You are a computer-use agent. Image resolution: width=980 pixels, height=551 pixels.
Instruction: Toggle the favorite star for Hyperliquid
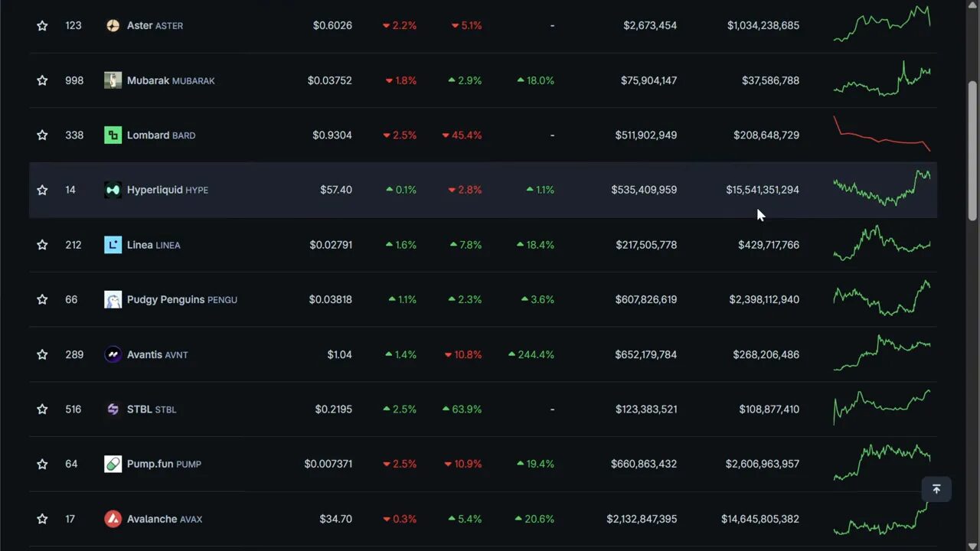point(42,189)
